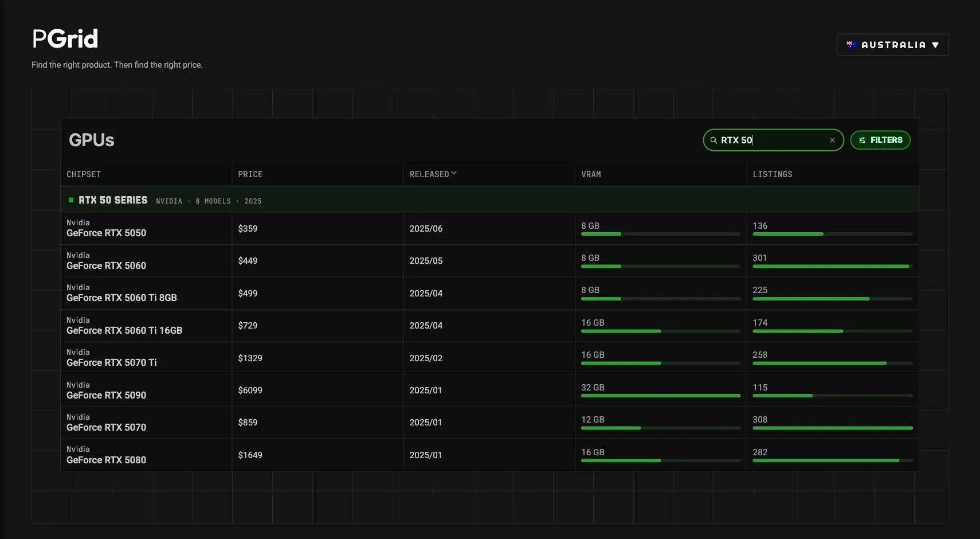Click the GPUs heading
Image resolution: width=980 pixels, height=539 pixels.
[92, 140]
